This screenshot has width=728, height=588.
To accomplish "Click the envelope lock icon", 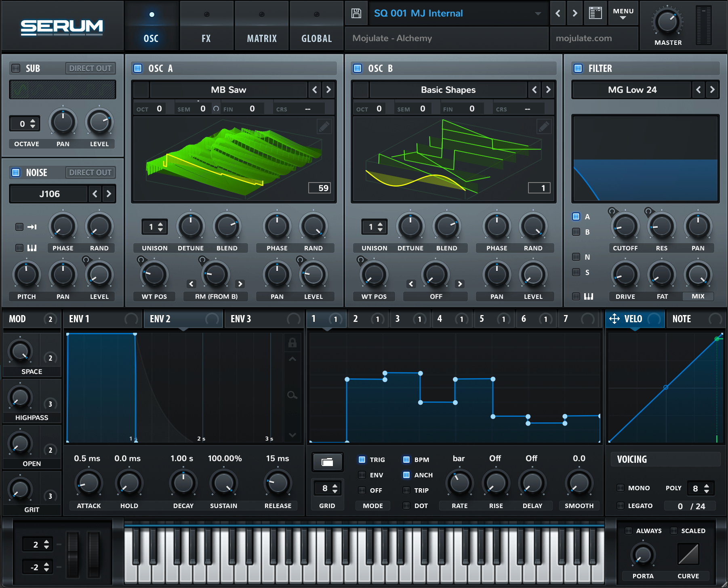I will point(292,343).
